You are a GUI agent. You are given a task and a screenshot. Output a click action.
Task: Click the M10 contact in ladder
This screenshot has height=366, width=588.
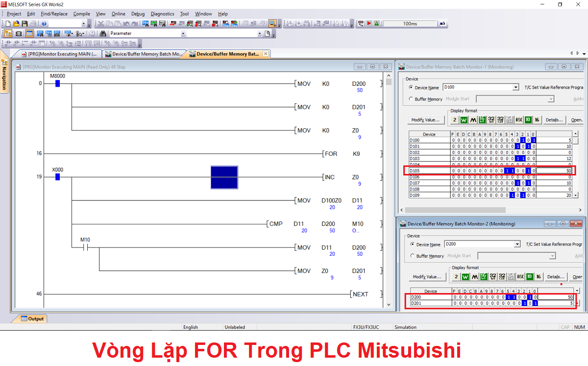[85, 247]
